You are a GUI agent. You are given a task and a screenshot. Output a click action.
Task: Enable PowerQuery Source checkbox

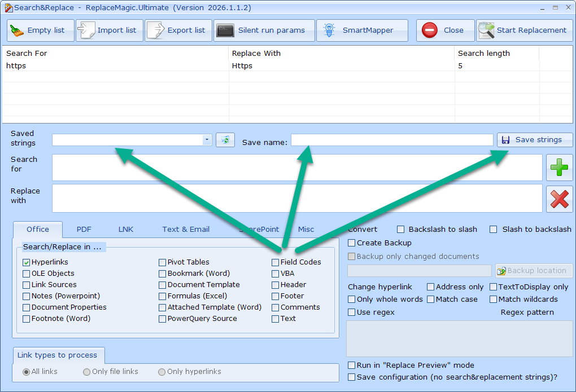coord(163,319)
